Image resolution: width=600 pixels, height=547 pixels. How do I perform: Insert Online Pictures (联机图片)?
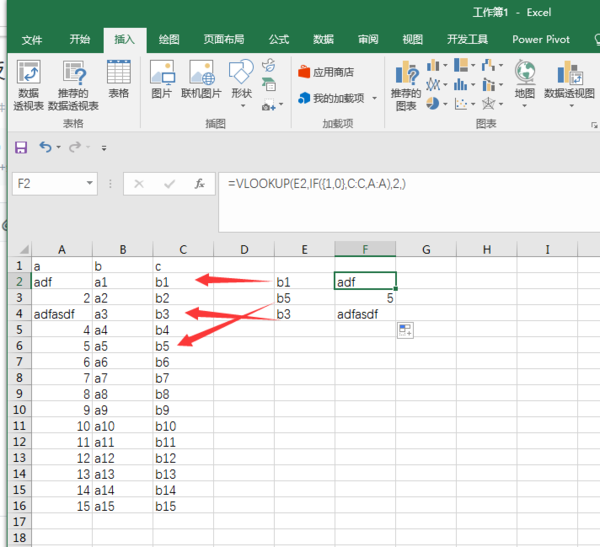coord(201,79)
